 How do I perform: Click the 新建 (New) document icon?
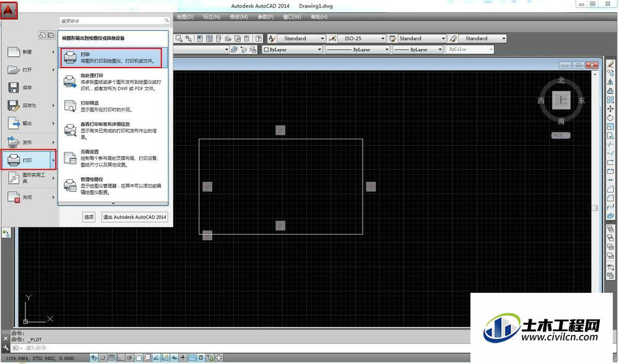tap(14, 52)
